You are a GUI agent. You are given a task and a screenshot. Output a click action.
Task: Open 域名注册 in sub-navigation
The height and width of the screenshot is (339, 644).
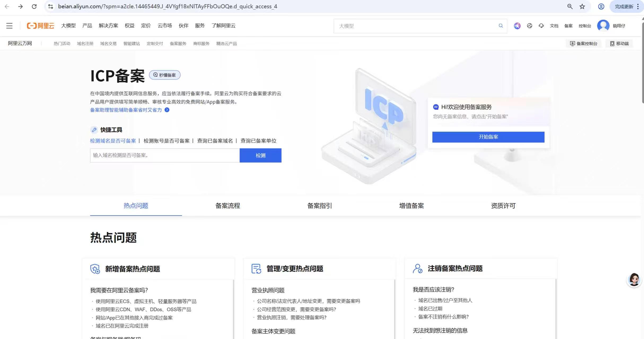pos(85,44)
